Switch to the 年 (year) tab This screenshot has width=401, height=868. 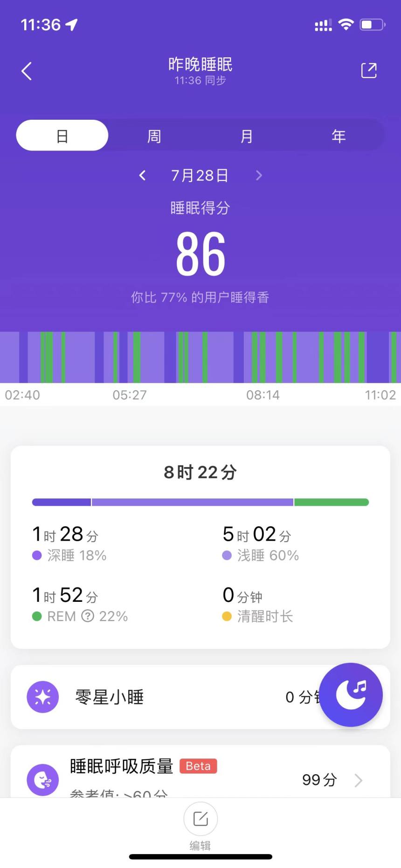click(x=339, y=136)
